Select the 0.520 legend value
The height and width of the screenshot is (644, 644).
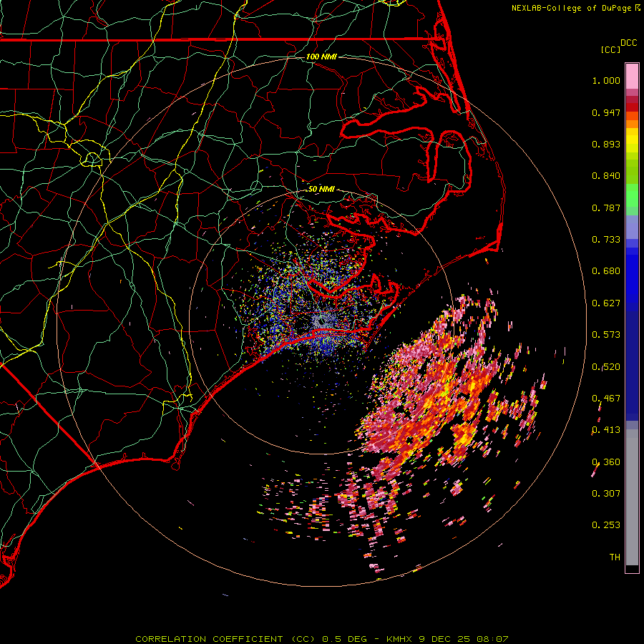point(606,367)
